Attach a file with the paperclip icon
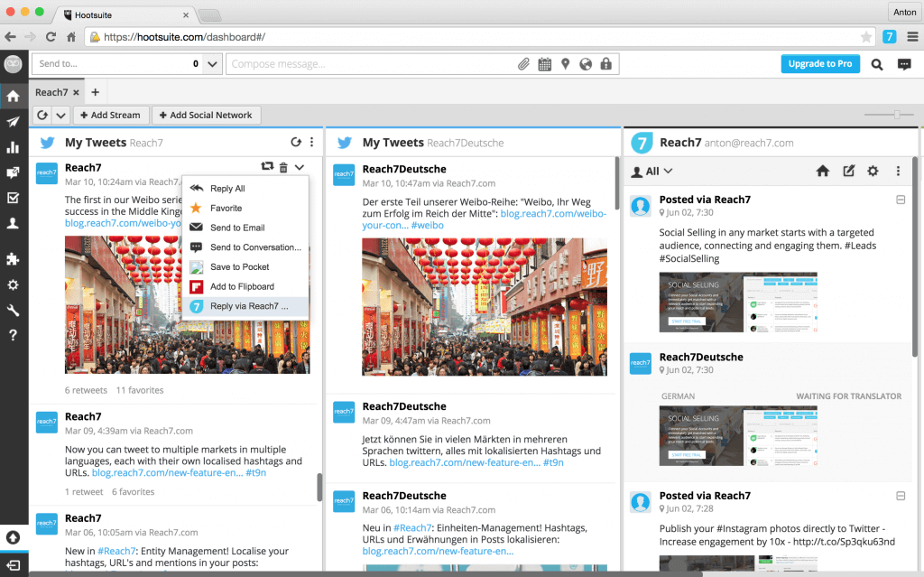This screenshot has width=924, height=577. [x=523, y=63]
